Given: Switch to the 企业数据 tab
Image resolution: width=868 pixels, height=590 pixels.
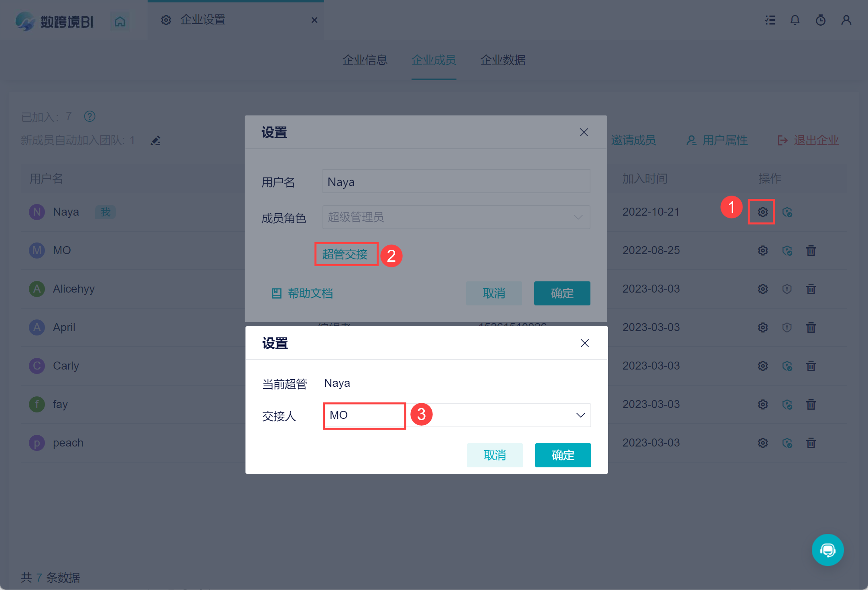Looking at the screenshot, I should tap(503, 60).
